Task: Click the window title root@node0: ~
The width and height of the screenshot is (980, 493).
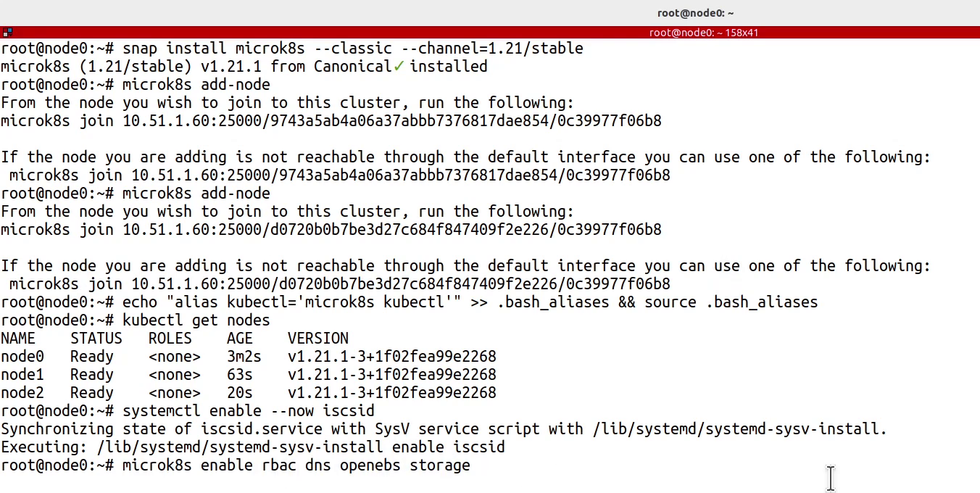Action: 695,12
